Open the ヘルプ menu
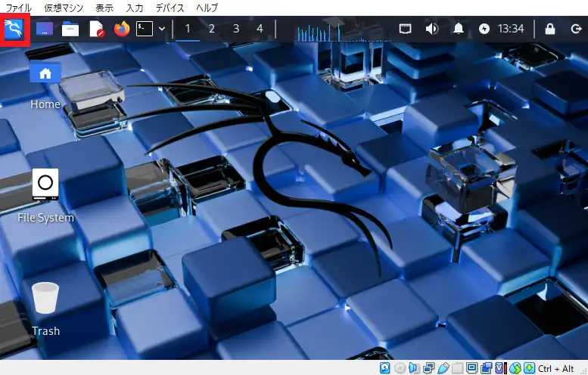Screen dimensions: 588x375 point(207,8)
